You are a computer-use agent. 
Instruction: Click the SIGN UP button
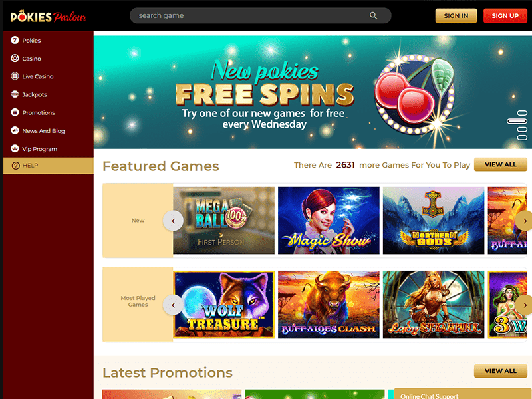[505, 15]
